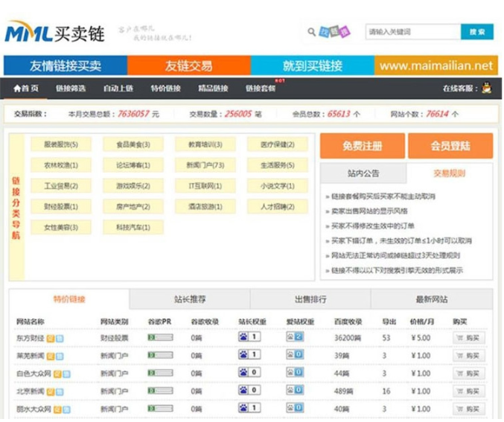Click 爱站权重 badge in 莱芜新闻 row
Viewport: 504px width, 422px height.
(x=295, y=354)
